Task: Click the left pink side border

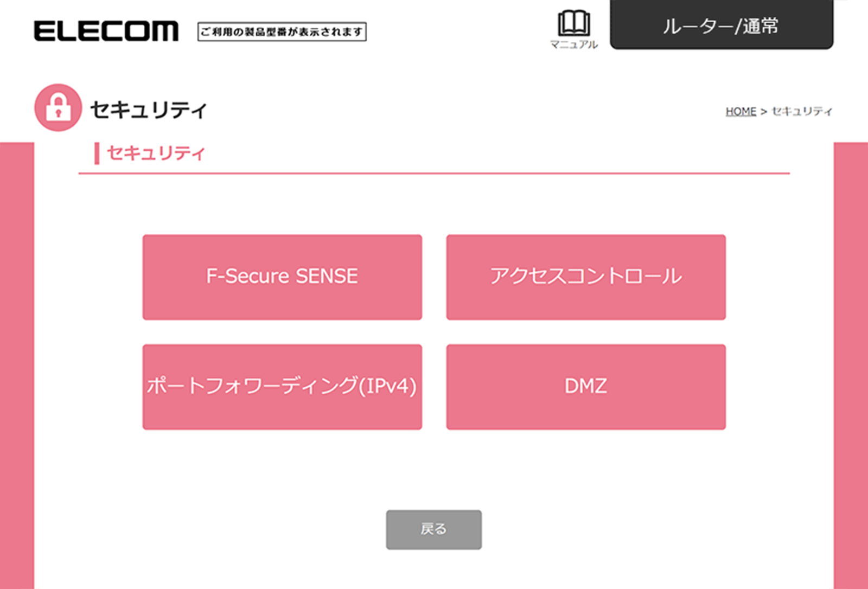Action: click(17, 363)
